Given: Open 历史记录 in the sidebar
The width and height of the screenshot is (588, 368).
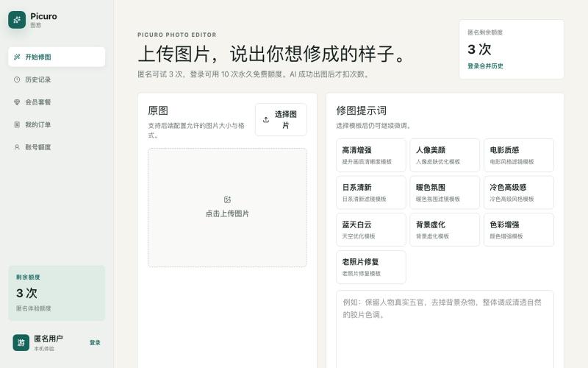Looking at the screenshot, I should pyautogui.click(x=57, y=79).
